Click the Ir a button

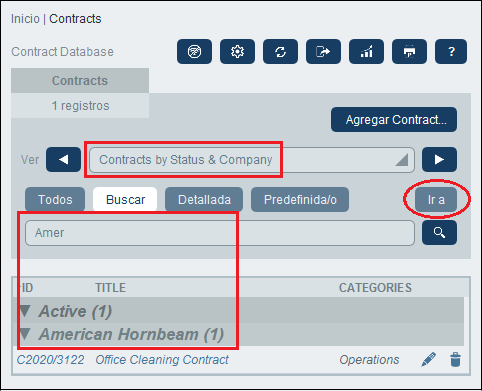pos(436,199)
